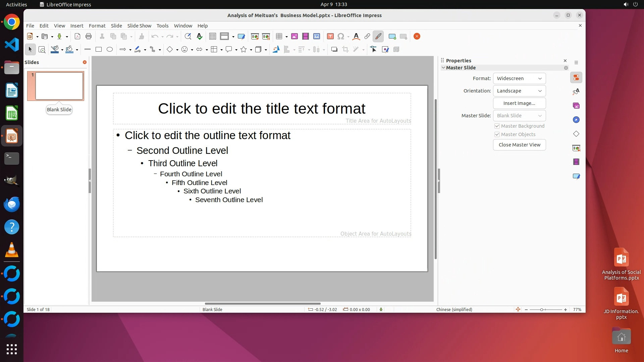
Task: Open the Format dropdown showing Widescreen
Action: click(x=519, y=78)
